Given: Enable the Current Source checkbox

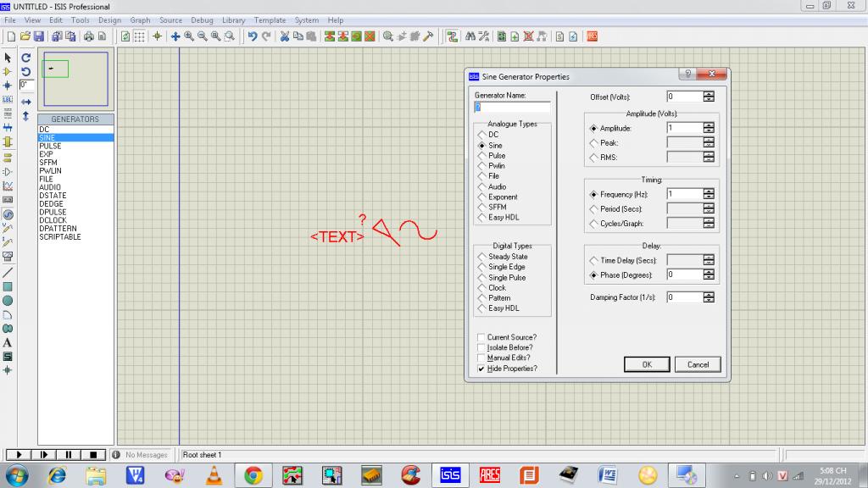Looking at the screenshot, I should click(x=481, y=337).
